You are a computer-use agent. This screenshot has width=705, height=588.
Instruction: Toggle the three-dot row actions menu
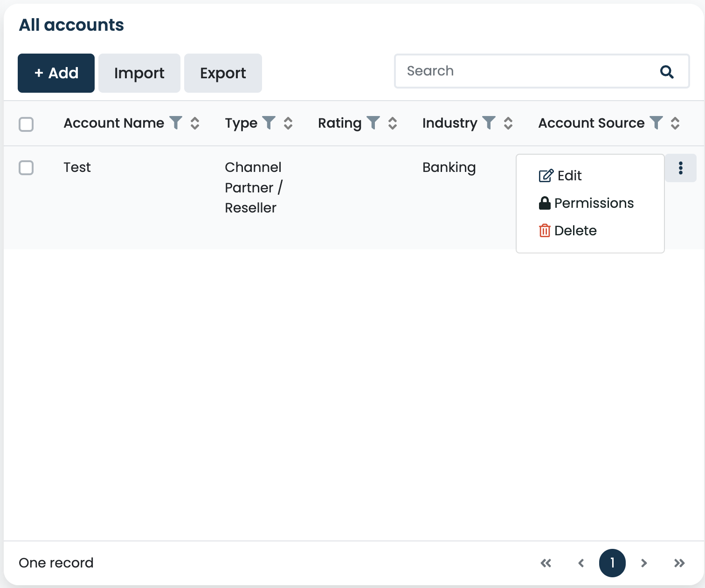(681, 168)
